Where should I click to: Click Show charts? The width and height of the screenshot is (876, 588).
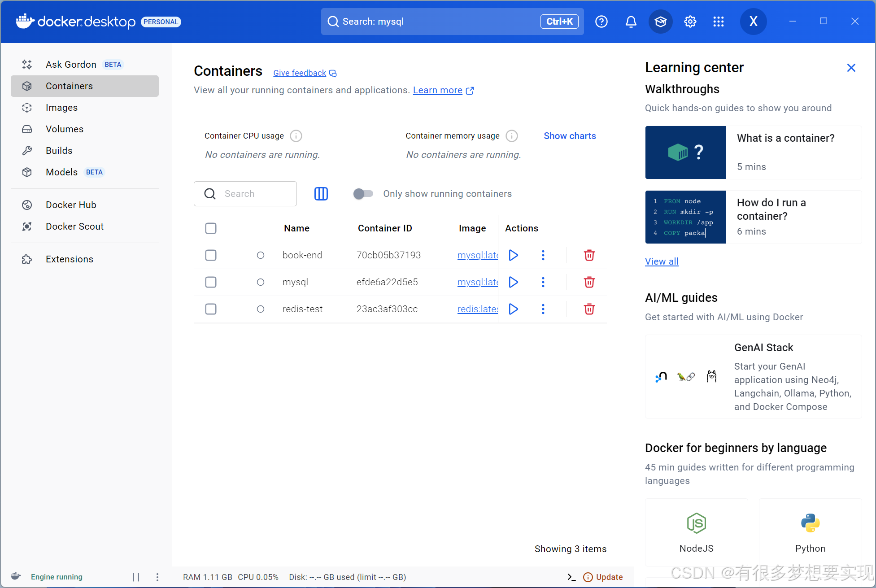(570, 136)
